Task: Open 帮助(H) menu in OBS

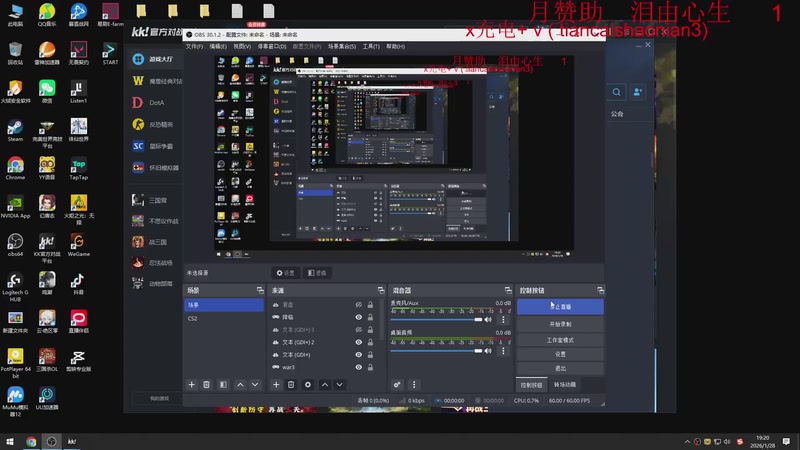Action: pos(395,46)
